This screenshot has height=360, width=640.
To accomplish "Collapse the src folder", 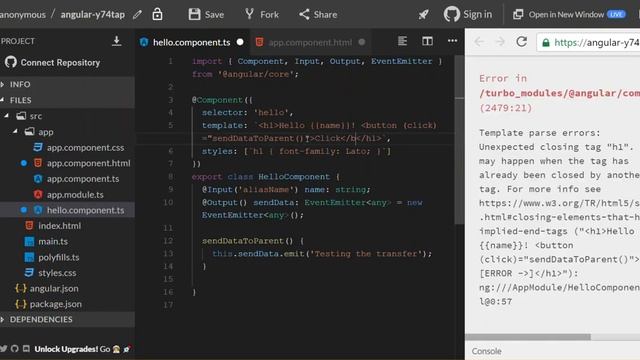I will [x=7, y=116].
